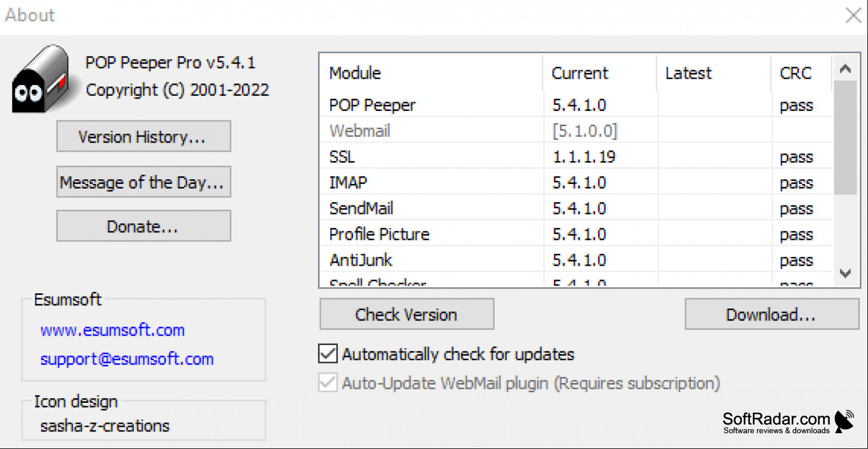Screen dimensions: 868x449
Task: Click the module list scrollbar thumb
Action: pyautogui.click(x=845, y=138)
